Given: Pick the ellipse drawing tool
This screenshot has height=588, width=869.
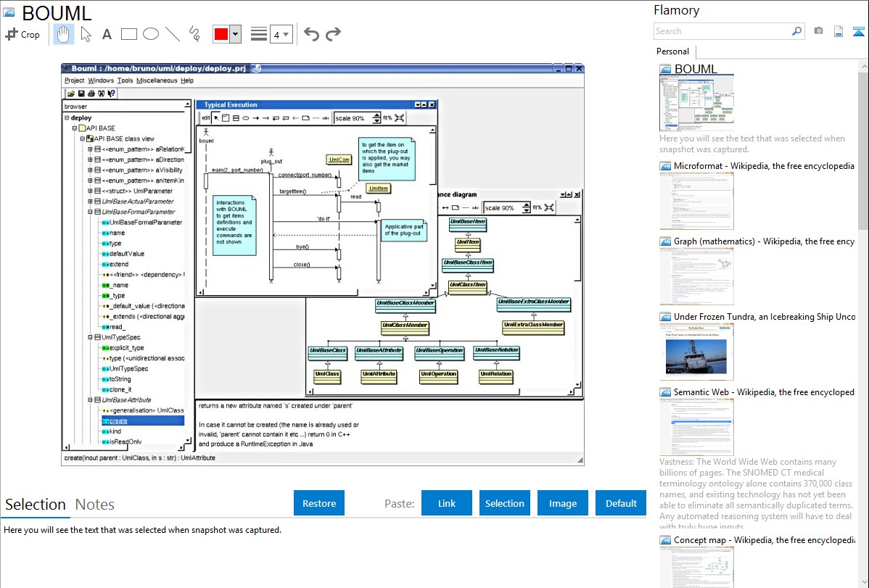Looking at the screenshot, I should 151,34.
